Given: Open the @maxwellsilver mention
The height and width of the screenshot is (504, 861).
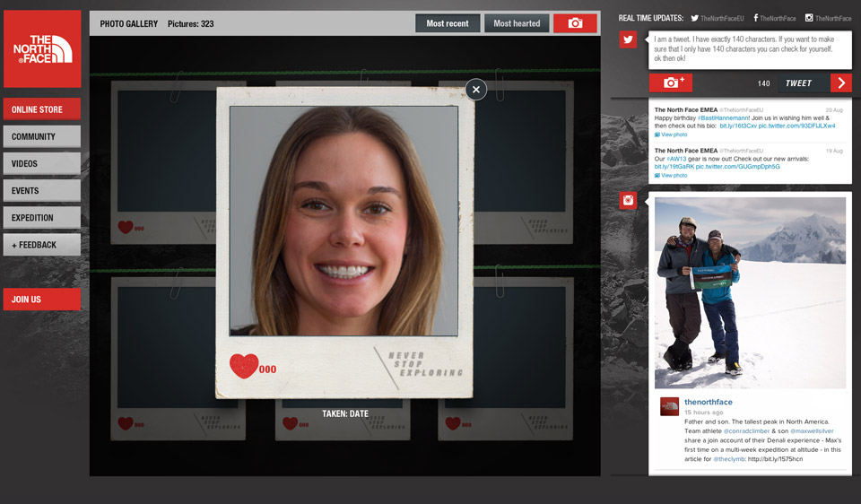Looking at the screenshot, I should point(812,431).
